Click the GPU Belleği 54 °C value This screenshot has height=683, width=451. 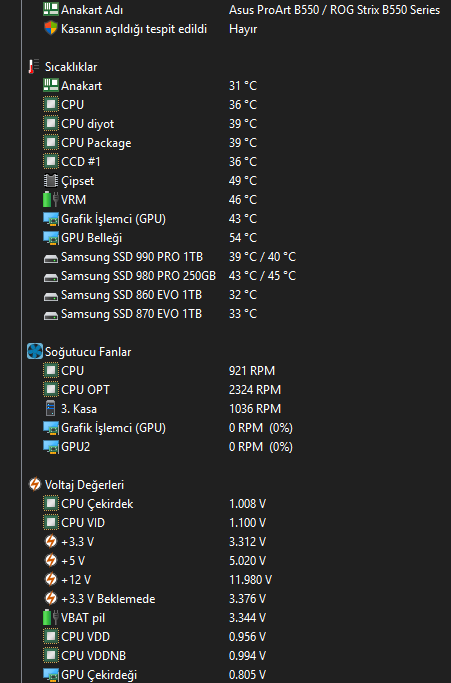click(243, 238)
